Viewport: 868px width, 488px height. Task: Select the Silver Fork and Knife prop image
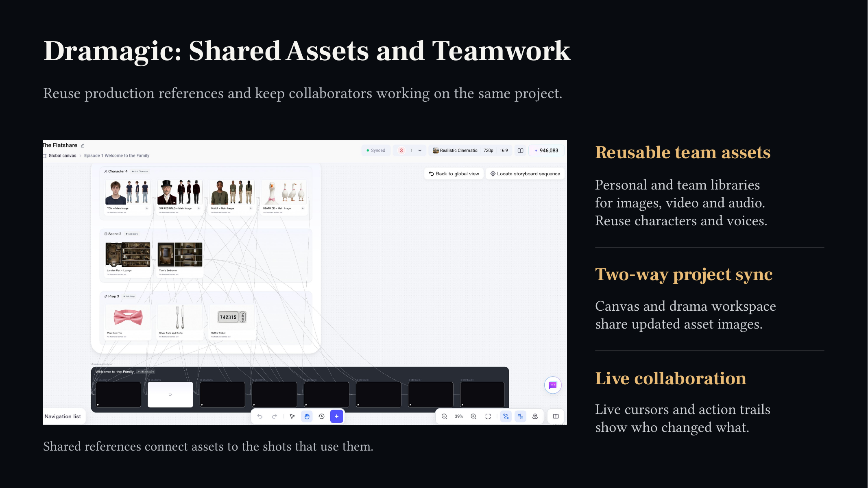tap(179, 317)
